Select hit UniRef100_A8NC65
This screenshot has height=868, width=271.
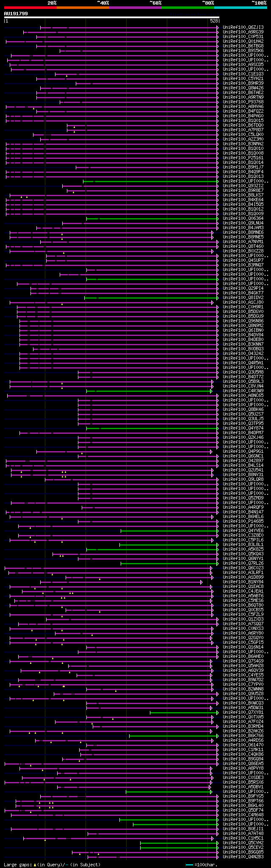point(243,395)
